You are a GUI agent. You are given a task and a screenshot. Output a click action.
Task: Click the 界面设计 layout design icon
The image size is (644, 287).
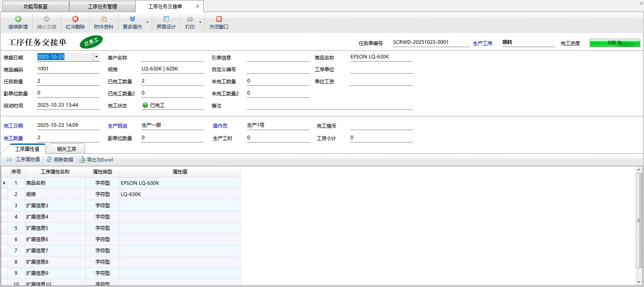[x=166, y=19]
